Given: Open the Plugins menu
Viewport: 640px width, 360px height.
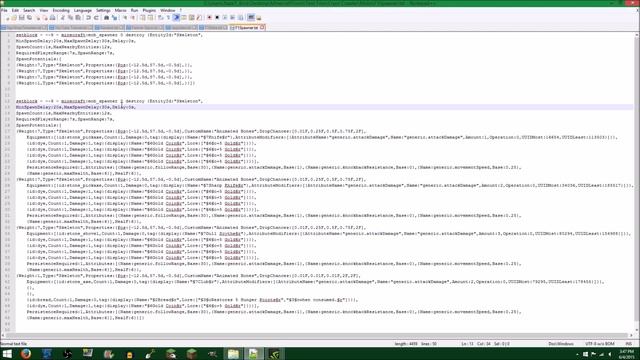Looking at the screenshot, I should 149,10.
